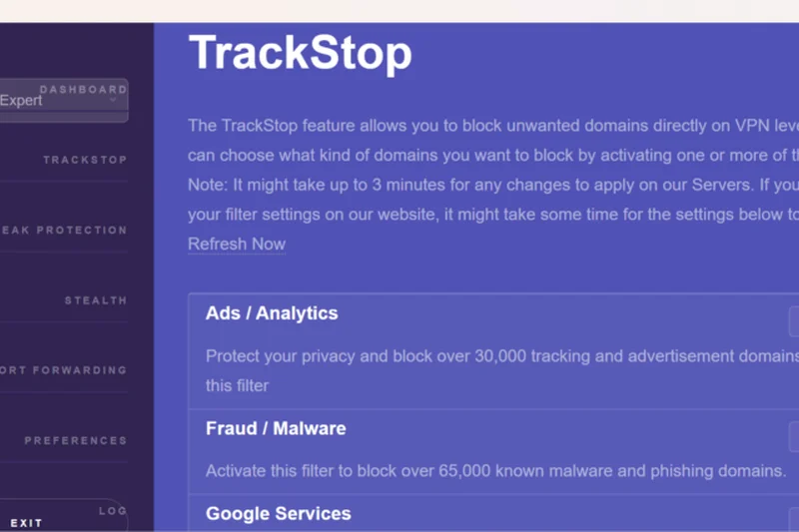
Task: Select TrackStop in the sidebar menu
Action: (x=84, y=160)
